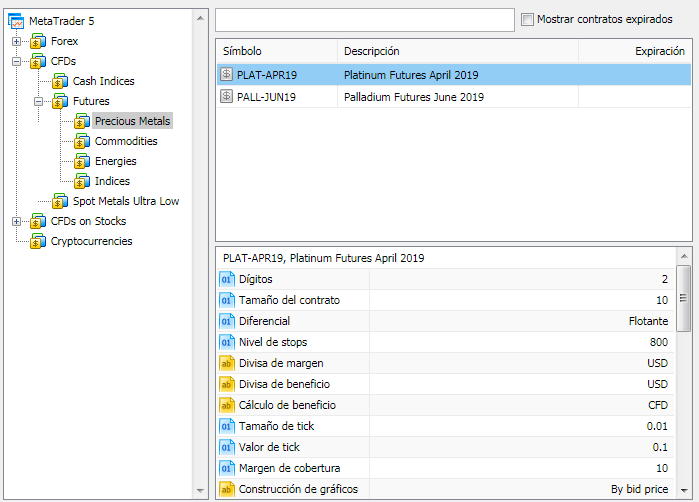Screen dimensions: 699x502
Task: Sort by the Descripción column header
Action: (x=458, y=51)
